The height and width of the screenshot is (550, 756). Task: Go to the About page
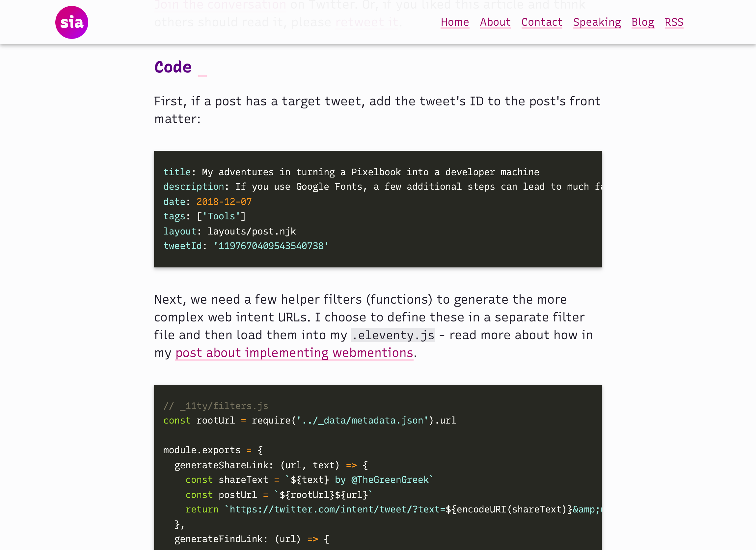pyautogui.click(x=495, y=22)
